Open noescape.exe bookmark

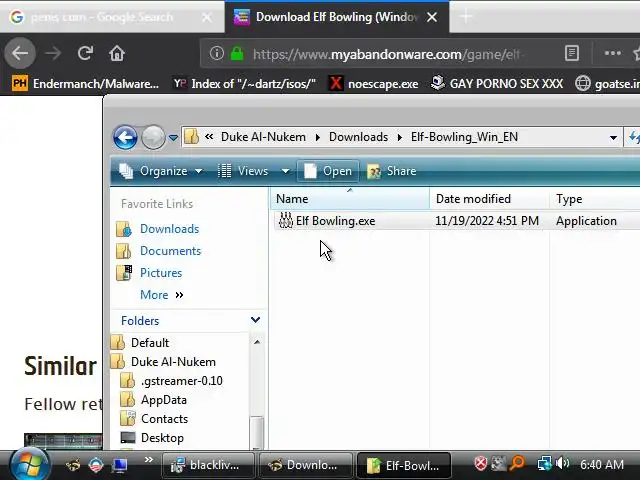(x=373, y=84)
